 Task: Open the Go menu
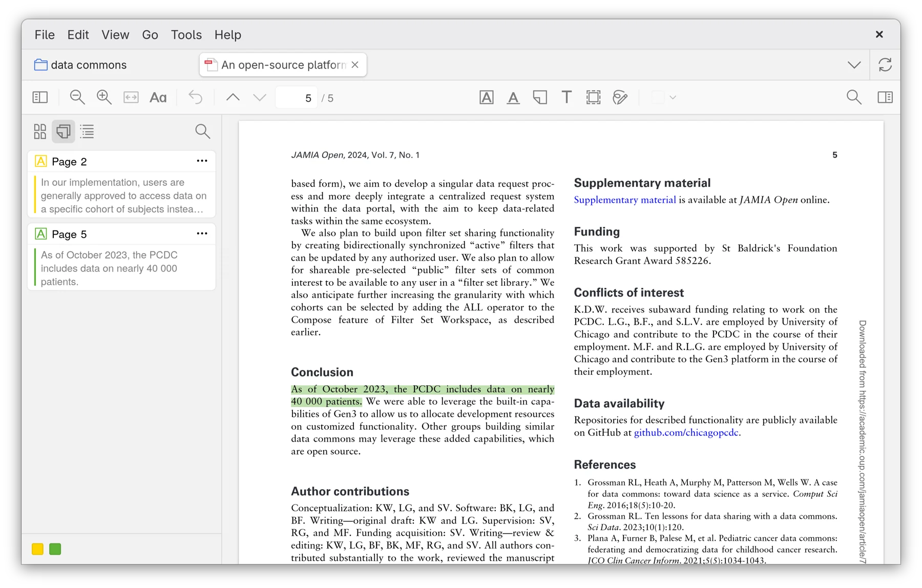150,35
